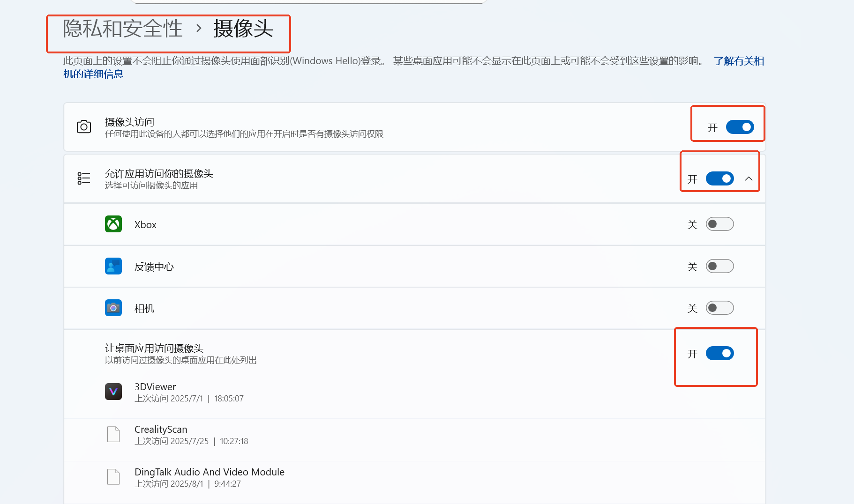Turn off the 摄像头访问 toggle
Screen dimensions: 854x504
740,127
